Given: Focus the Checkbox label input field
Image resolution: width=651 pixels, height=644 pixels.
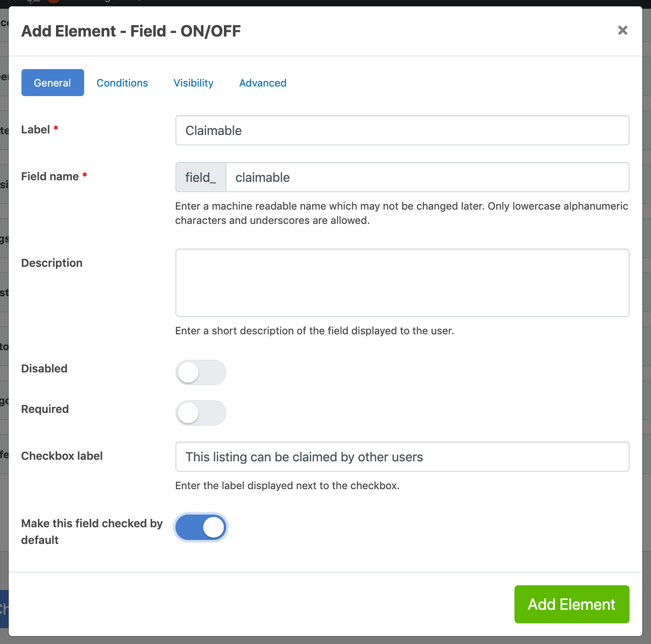Looking at the screenshot, I should pos(403,457).
